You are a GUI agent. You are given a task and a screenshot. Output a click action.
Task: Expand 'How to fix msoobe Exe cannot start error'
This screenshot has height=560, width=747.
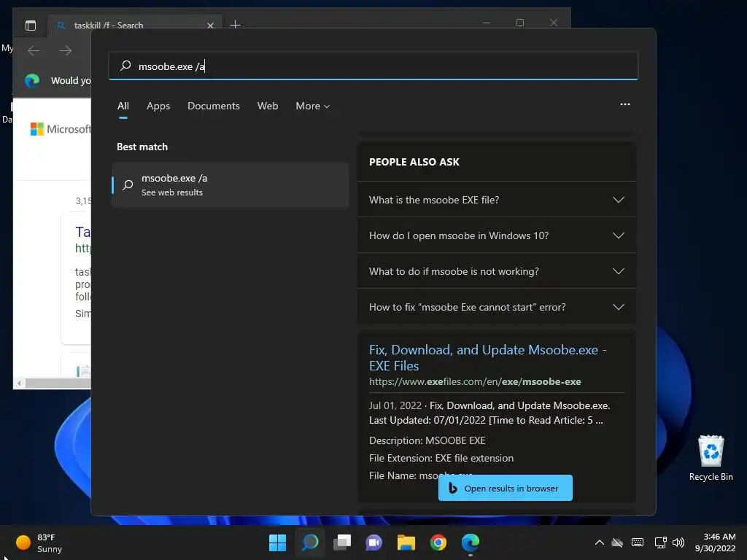(x=496, y=307)
